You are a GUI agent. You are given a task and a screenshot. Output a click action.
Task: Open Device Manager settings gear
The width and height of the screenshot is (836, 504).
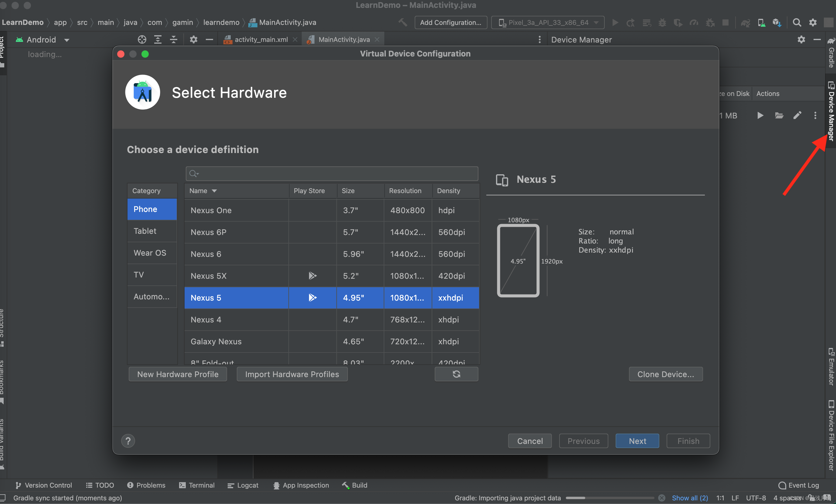[801, 40]
